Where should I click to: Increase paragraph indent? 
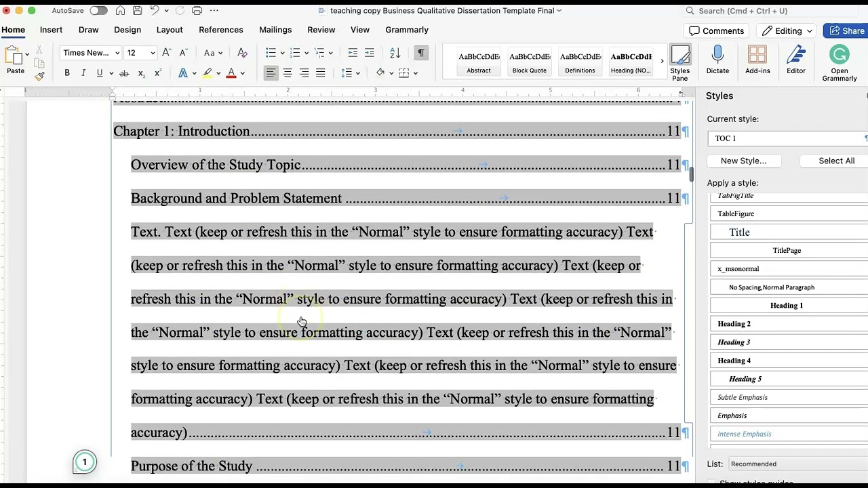[x=369, y=53]
